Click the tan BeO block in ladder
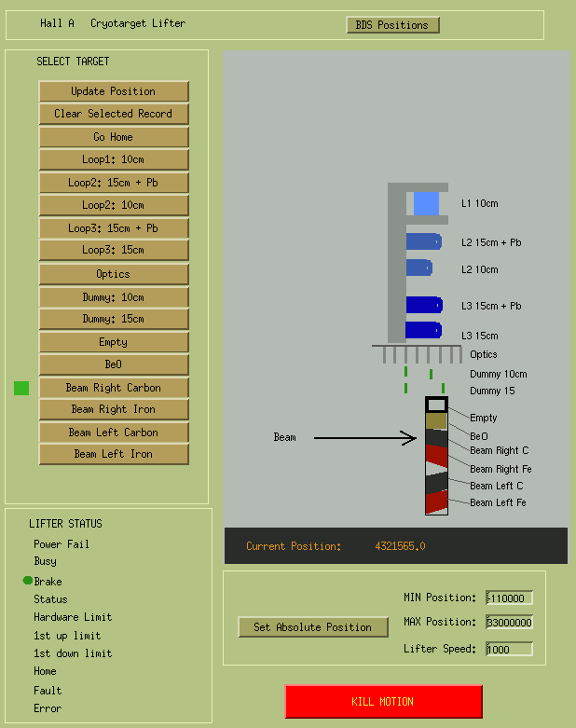Viewport: 576px width, 728px height. 436,421
